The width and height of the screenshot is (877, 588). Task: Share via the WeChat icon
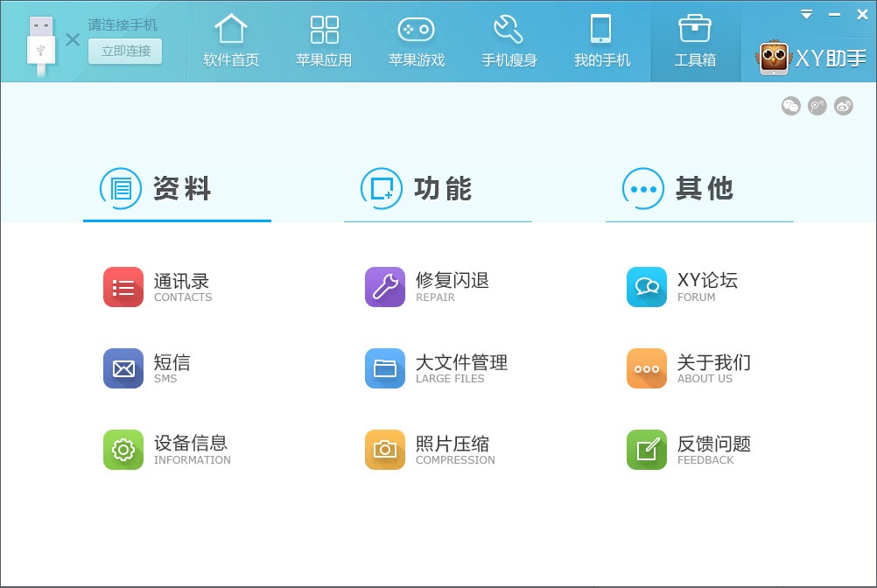tap(790, 106)
